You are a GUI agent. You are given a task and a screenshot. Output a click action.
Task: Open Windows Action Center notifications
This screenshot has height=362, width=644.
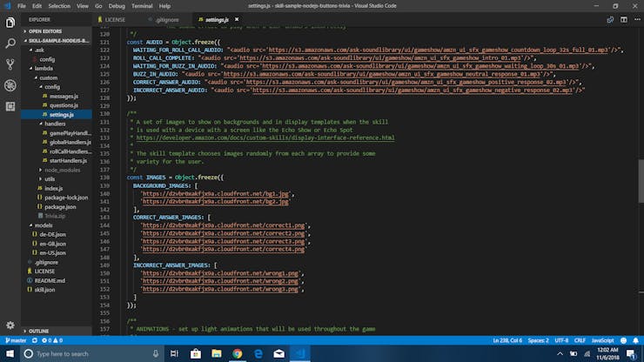(631, 354)
